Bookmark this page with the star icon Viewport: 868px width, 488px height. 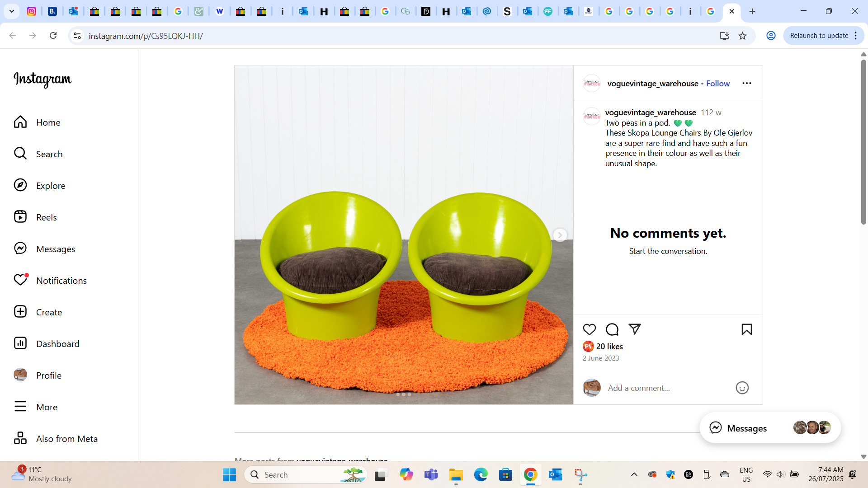click(742, 36)
